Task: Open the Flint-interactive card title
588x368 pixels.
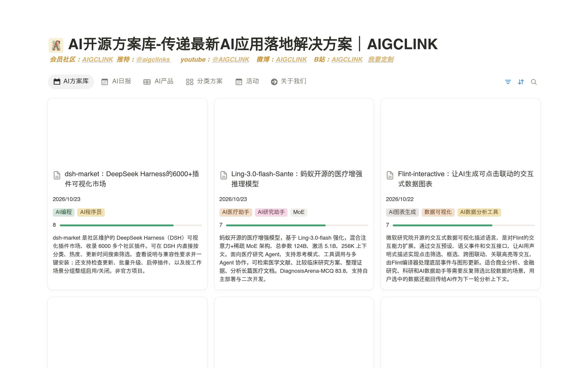Action: click(466, 179)
